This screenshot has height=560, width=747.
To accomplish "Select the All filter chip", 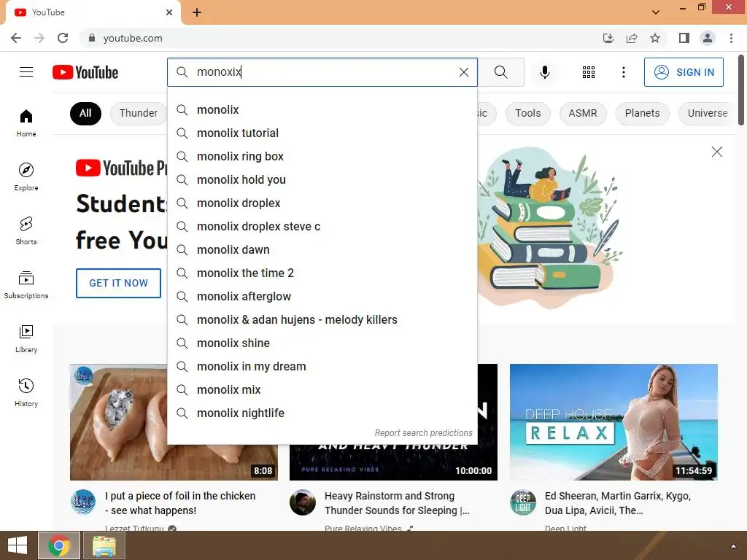I will coord(85,113).
